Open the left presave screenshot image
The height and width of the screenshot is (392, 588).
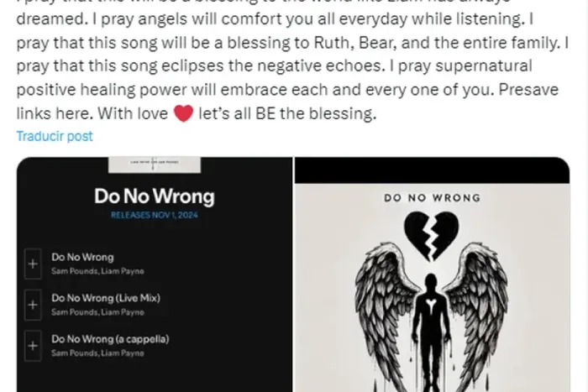[155, 274]
